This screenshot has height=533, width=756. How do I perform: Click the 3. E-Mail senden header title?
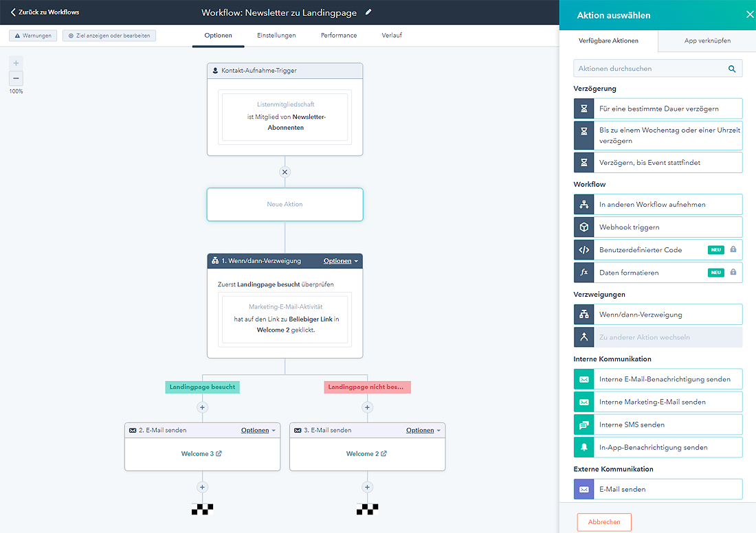pos(327,431)
